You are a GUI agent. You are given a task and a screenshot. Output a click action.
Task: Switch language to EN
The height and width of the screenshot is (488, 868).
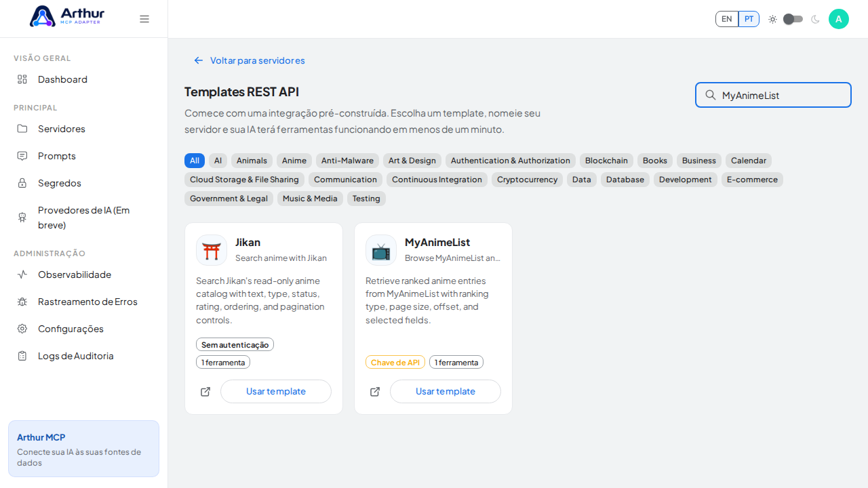pos(727,19)
